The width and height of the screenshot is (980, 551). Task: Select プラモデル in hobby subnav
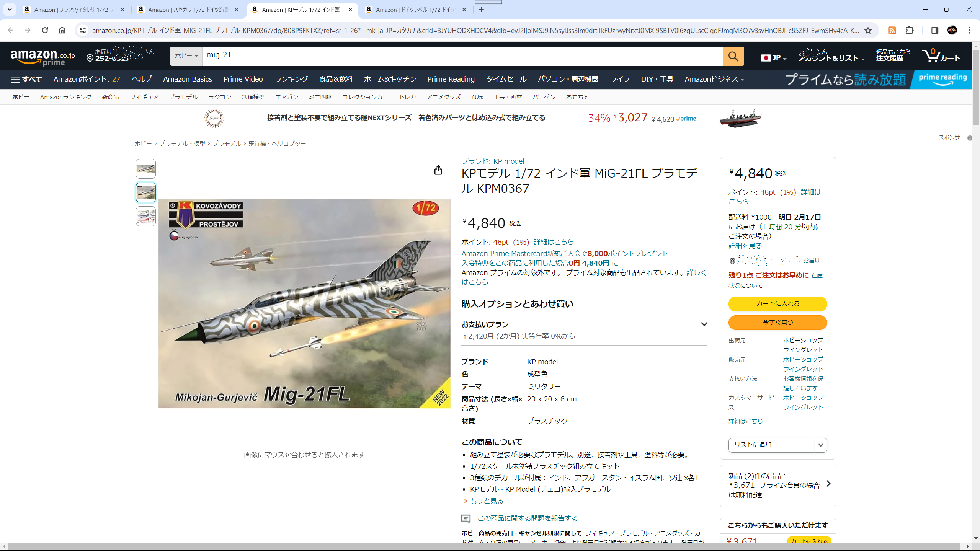183,97
